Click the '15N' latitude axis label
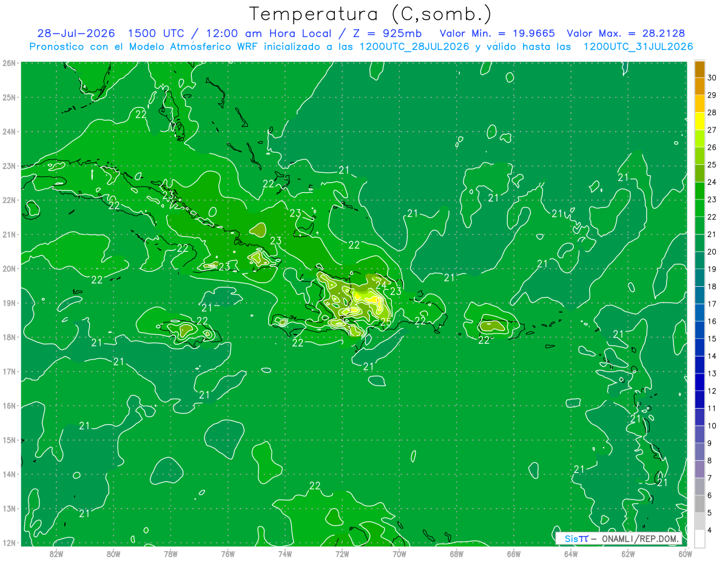The height and width of the screenshot is (562, 728). [9, 440]
